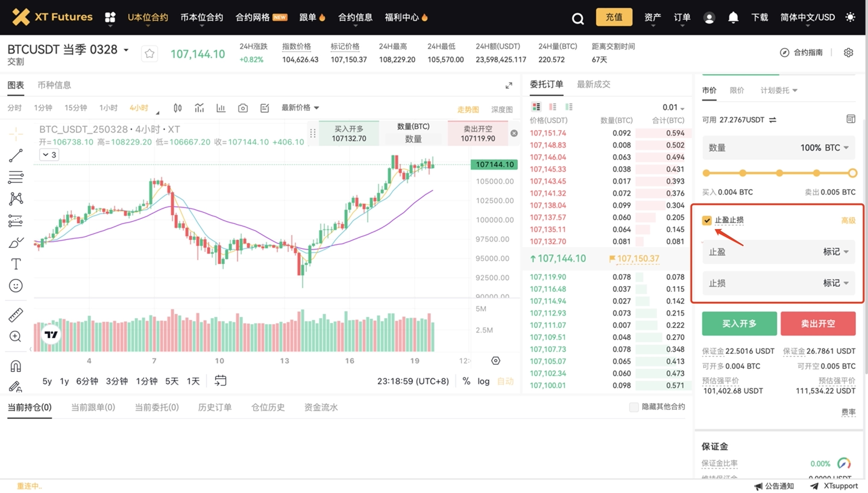Open the notifications bell
The width and height of the screenshot is (868, 493).
click(733, 17)
